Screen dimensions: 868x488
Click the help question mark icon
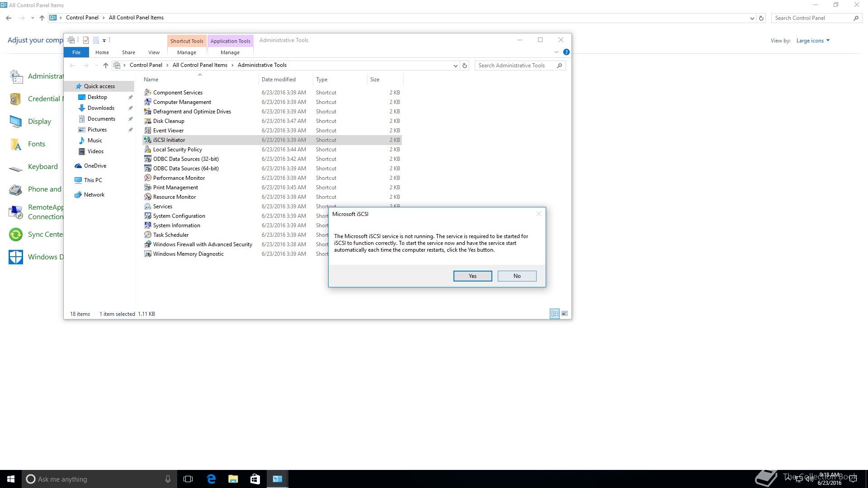(x=566, y=52)
